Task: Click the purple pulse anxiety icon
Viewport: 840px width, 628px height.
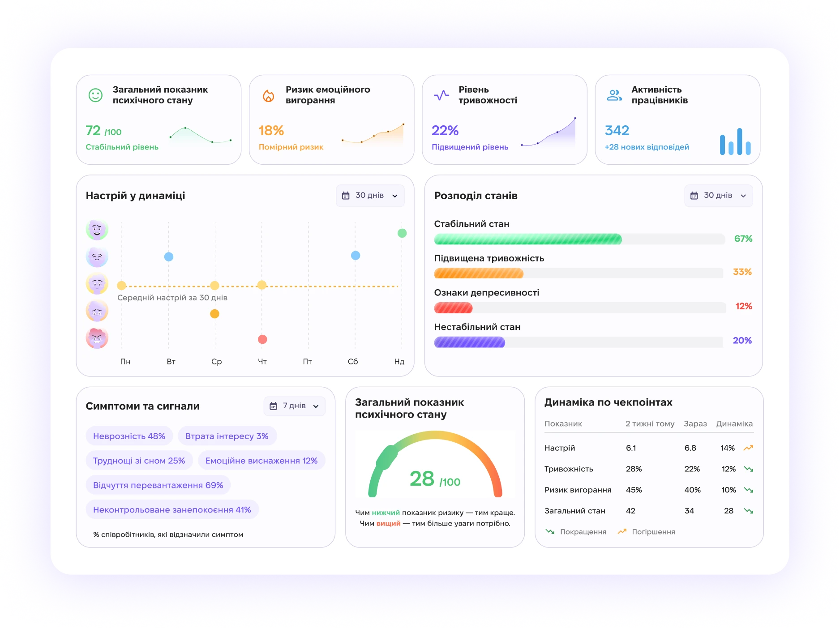Action: (441, 95)
